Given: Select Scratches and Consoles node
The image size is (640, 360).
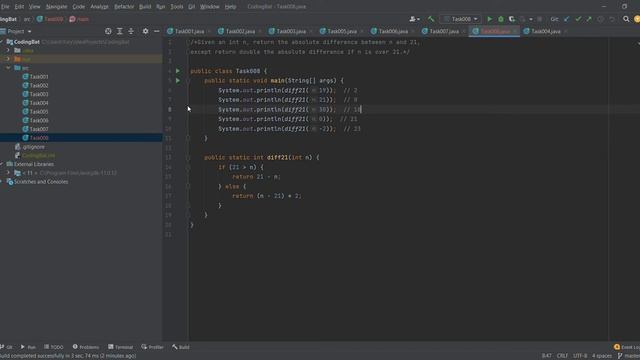Looking at the screenshot, I should point(41,182).
